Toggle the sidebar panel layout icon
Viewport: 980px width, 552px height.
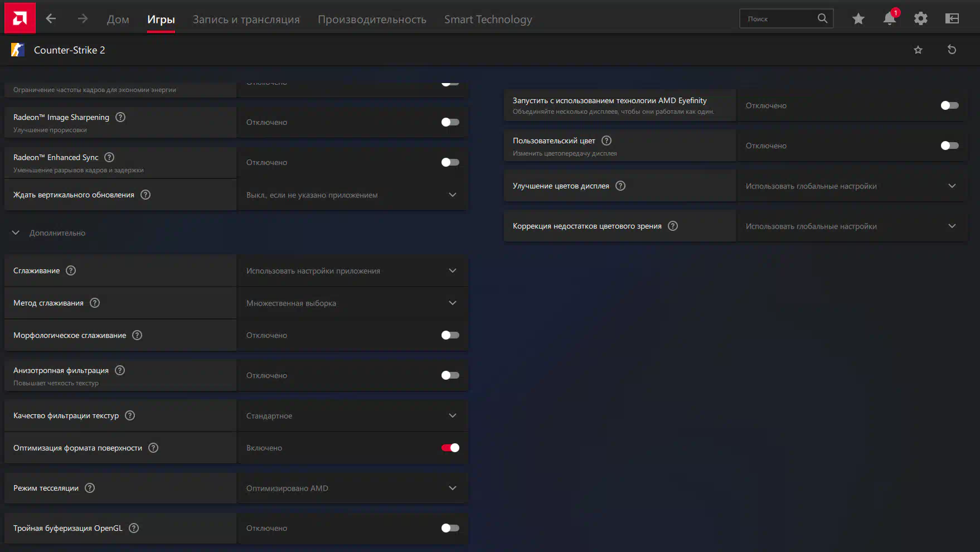point(952,19)
